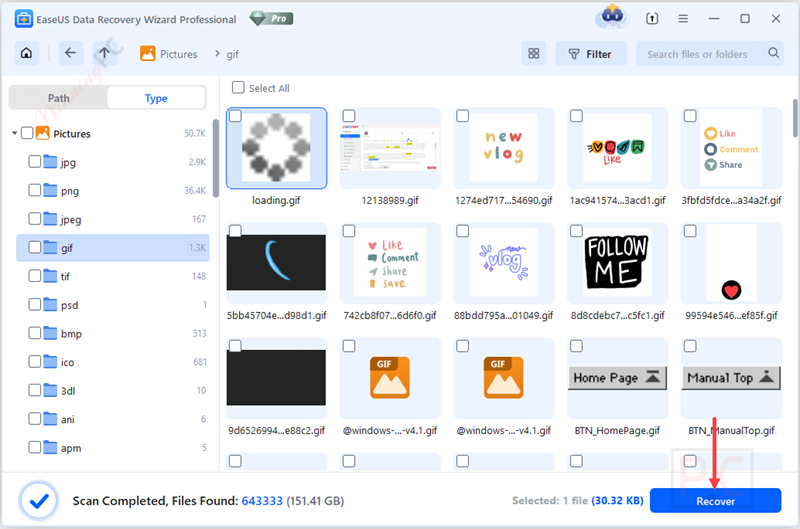Check the loading.gif file checkbox
This screenshot has width=800, height=529.
tap(235, 116)
